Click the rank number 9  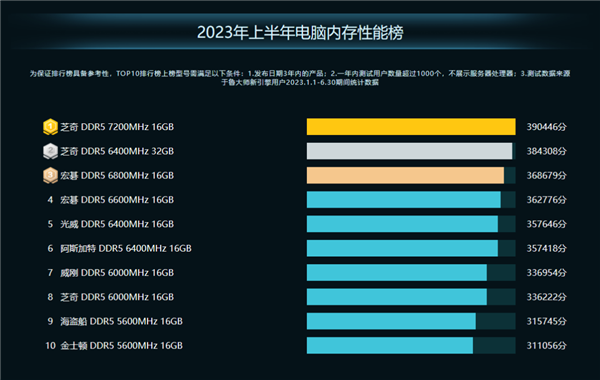(x=50, y=321)
